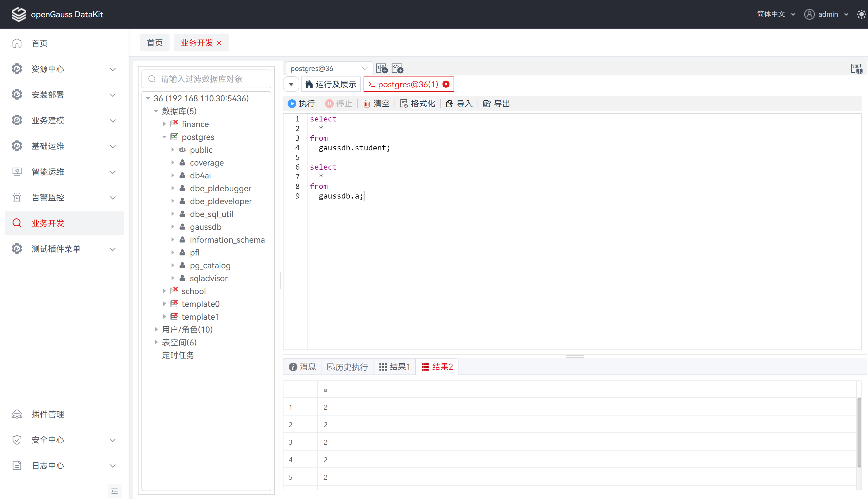Expand the gaussdb schema node
Viewport: 868px width, 499px height.
tap(172, 227)
